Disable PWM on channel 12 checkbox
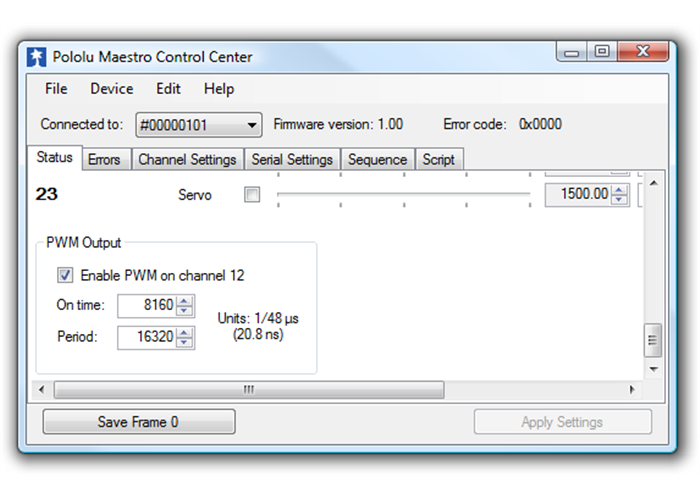 click(65, 275)
